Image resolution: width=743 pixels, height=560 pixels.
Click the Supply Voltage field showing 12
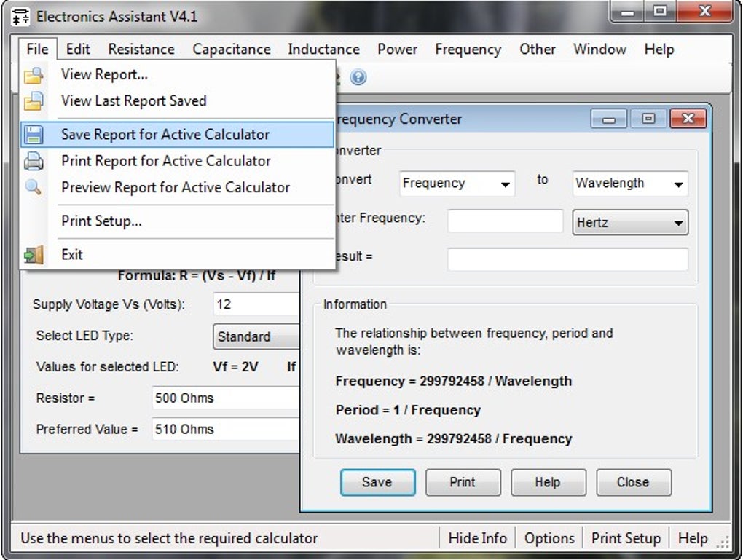coord(256,304)
